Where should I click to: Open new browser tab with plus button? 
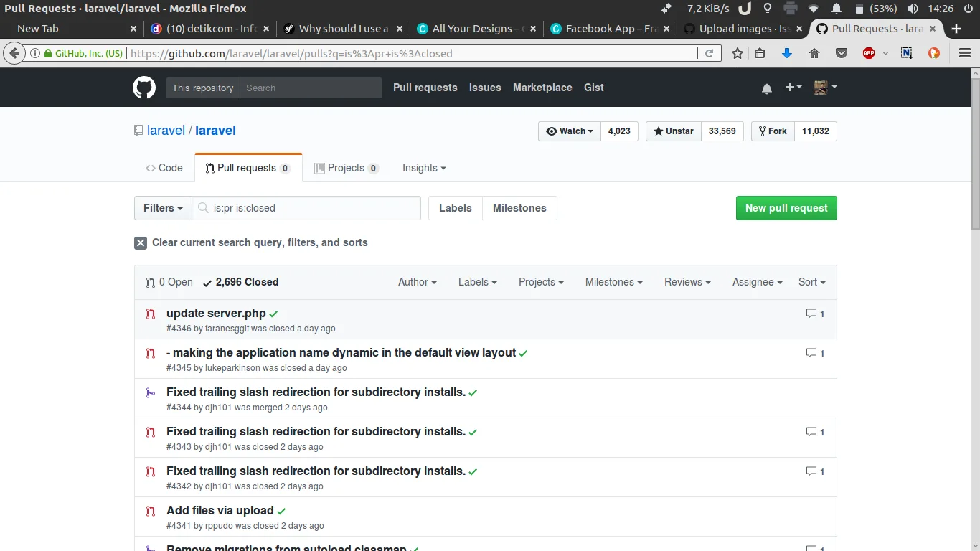[956, 29]
